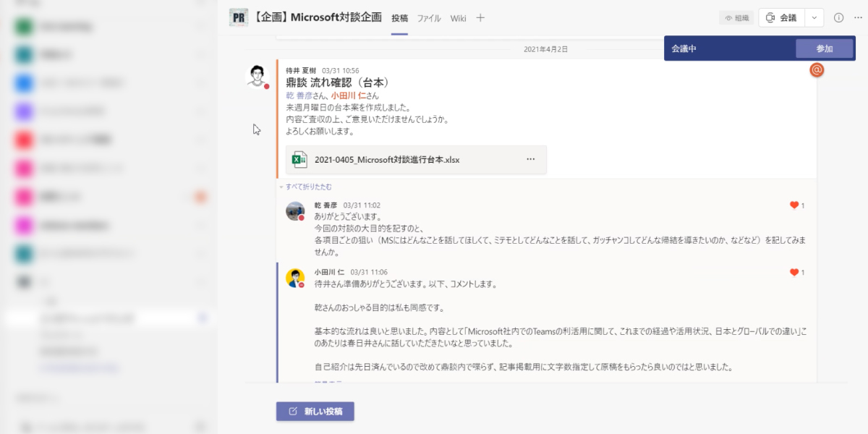Image resolution: width=868 pixels, height=434 pixels.
Task: Click the author name 待井 夏樹
Action: coord(301,71)
